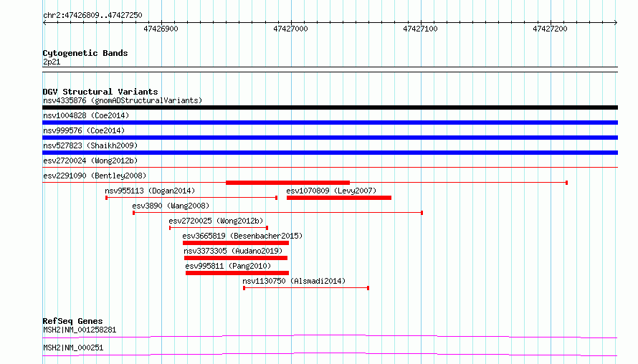Click the red bar under esv995811
The height and width of the screenshot is (364, 638).
pyautogui.click(x=237, y=273)
